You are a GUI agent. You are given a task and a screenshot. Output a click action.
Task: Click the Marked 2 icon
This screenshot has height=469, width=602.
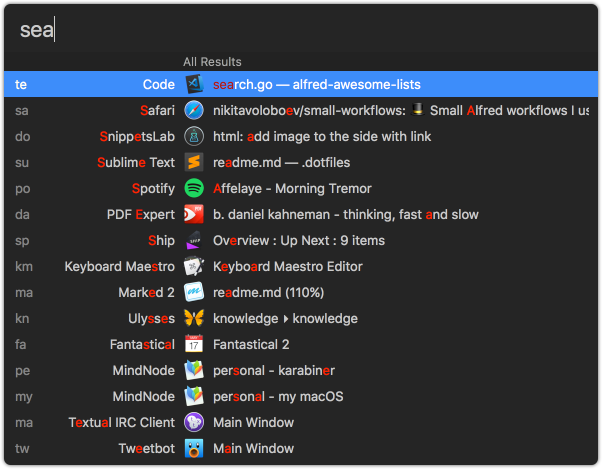tap(194, 292)
